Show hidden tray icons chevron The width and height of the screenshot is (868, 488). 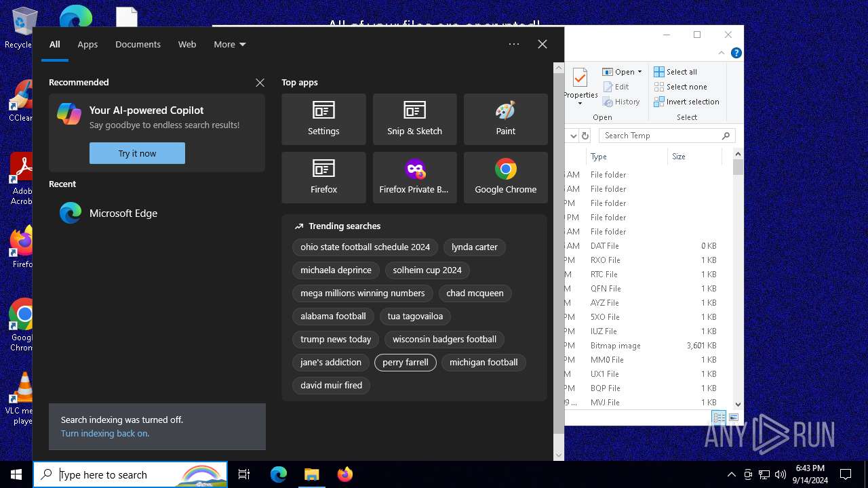pyautogui.click(x=731, y=474)
